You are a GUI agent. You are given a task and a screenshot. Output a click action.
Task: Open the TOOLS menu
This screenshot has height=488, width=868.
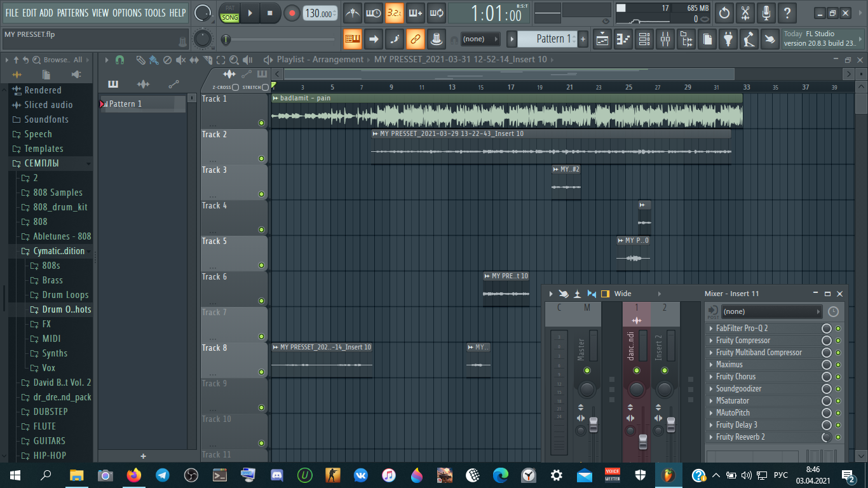click(155, 13)
